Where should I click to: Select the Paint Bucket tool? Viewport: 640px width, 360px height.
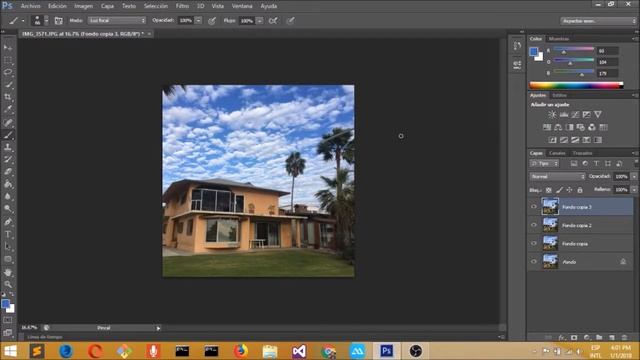(8, 184)
